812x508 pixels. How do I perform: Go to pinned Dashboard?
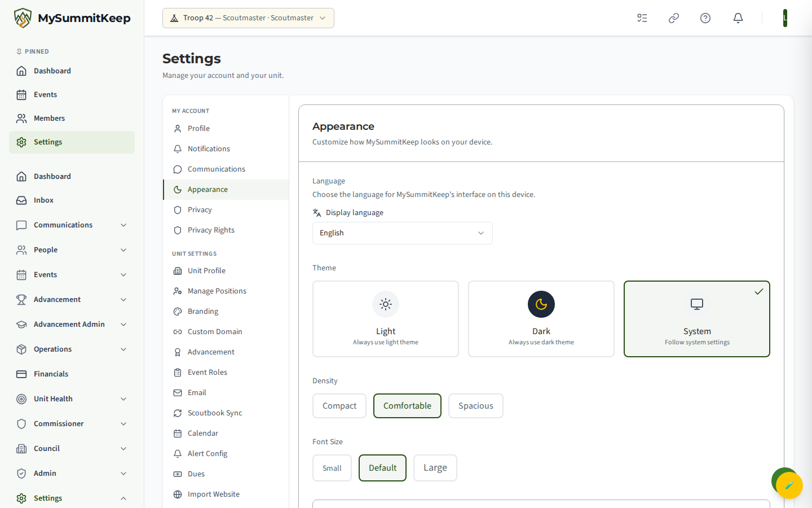72,71
